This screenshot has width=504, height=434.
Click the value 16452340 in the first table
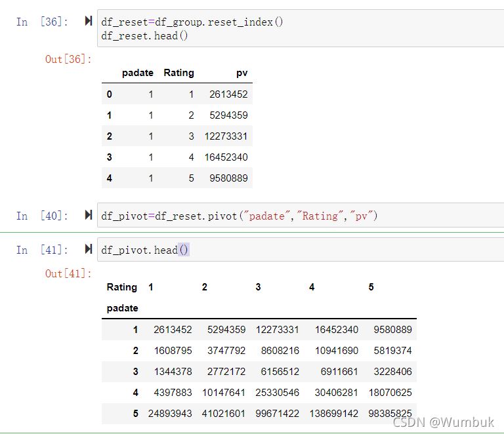(x=226, y=157)
